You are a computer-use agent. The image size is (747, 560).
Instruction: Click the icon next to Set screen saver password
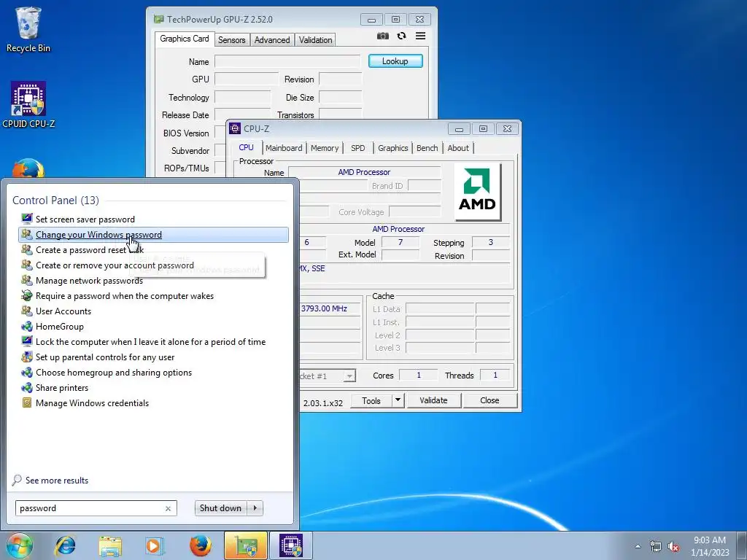pos(27,219)
